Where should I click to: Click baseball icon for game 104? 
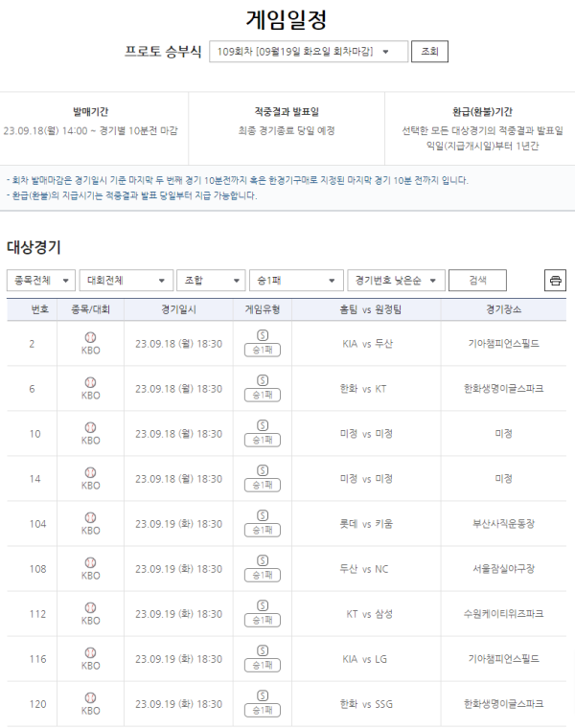coord(91,517)
